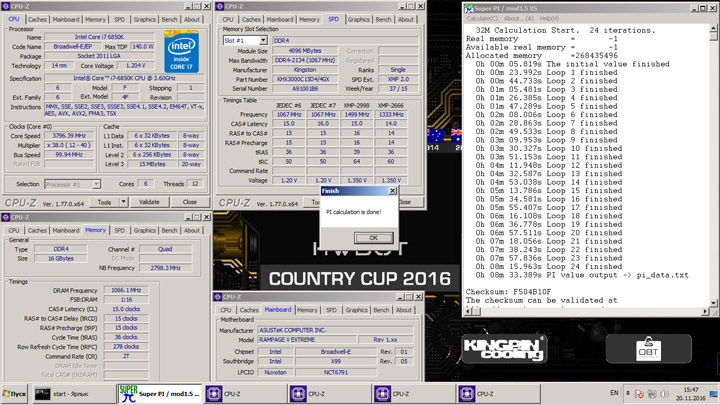720x405 pixels.
Task: Click the Name field 'Intel Core i7 6850K'
Action: pyautogui.click(x=99, y=37)
